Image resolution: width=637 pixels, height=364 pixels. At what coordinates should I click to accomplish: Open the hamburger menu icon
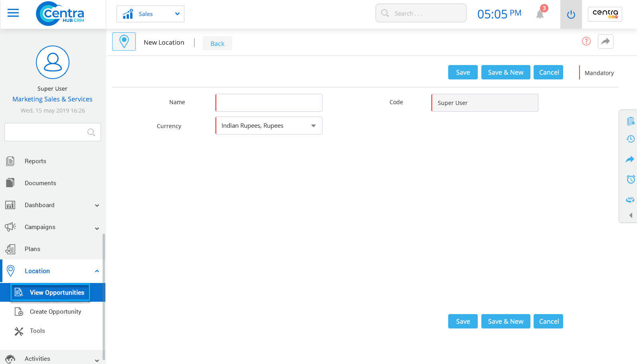[13, 13]
